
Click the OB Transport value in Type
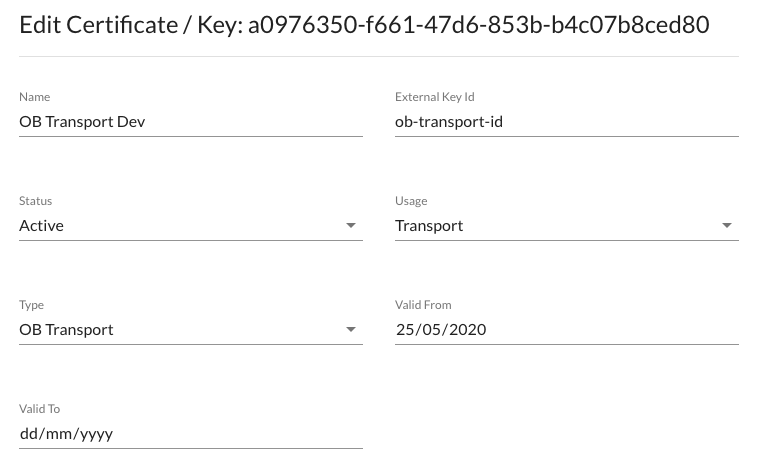point(66,330)
